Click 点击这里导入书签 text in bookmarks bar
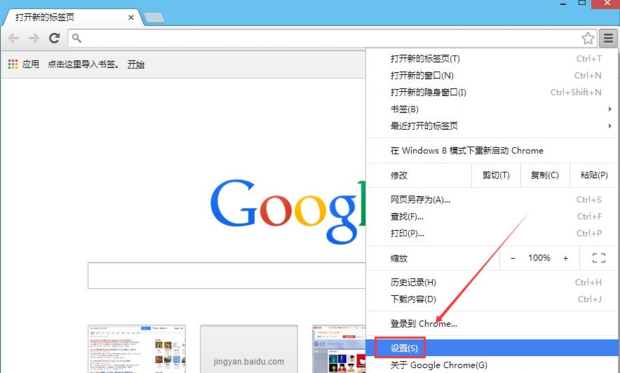 coord(83,64)
